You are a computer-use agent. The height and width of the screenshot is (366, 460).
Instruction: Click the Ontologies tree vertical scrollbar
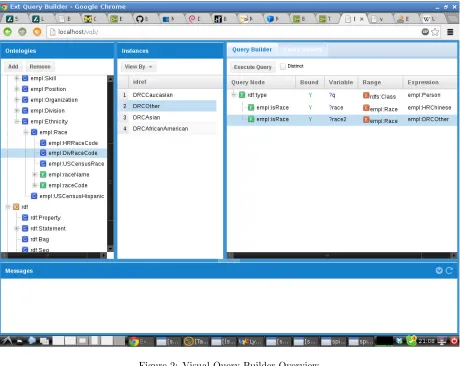110,163
